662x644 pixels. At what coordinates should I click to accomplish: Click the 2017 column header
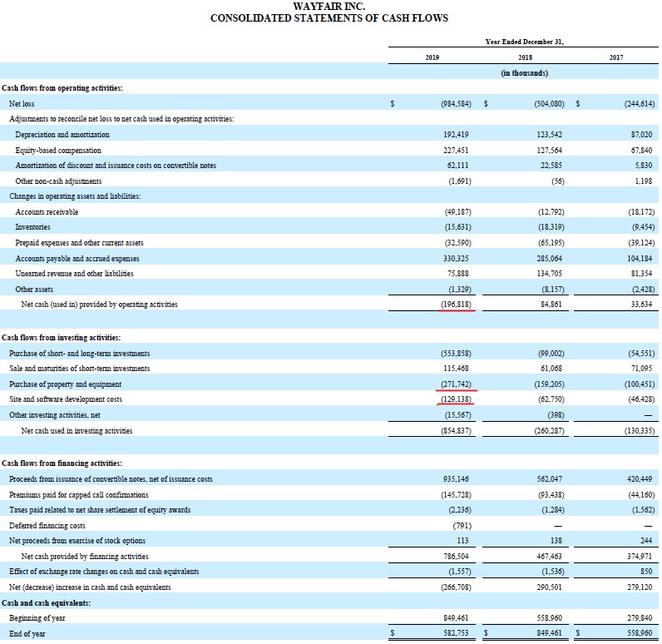click(x=618, y=57)
